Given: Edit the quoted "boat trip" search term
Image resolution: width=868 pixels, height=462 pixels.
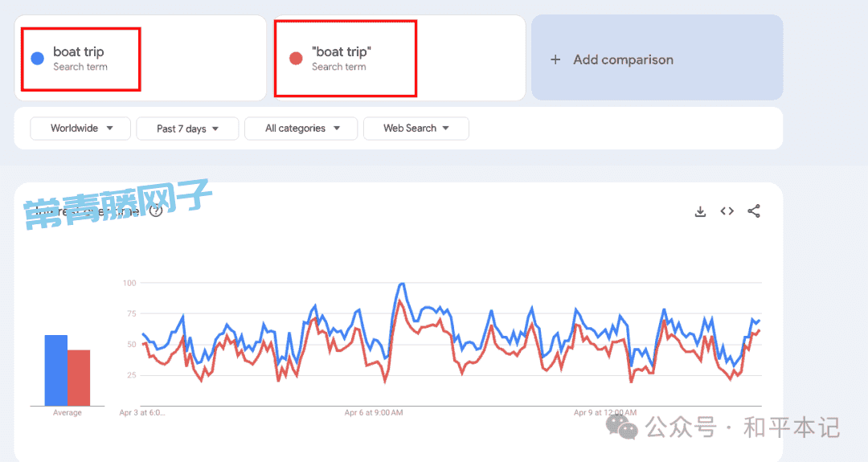Looking at the screenshot, I should tap(341, 52).
